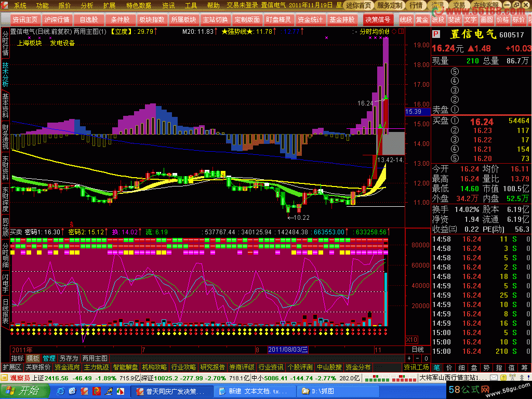Open the 机构攻略 tab
This screenshot has width=532, height=399.
(x=154, y=367)
